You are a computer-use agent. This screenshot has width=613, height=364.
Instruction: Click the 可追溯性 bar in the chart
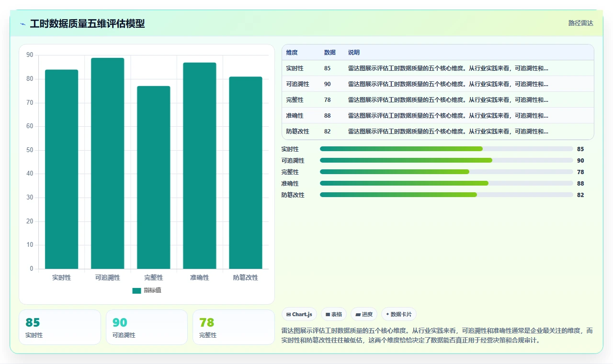(x=108, y=163)
